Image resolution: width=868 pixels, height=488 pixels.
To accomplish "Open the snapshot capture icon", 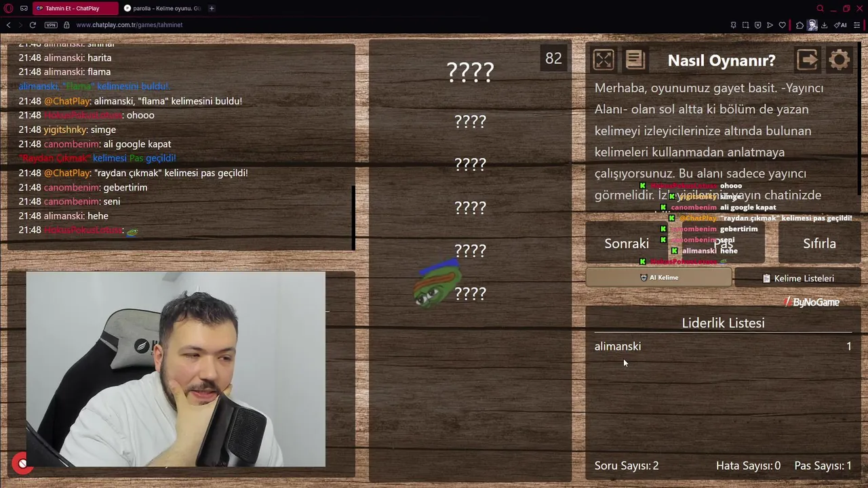I will pos(745,25).
